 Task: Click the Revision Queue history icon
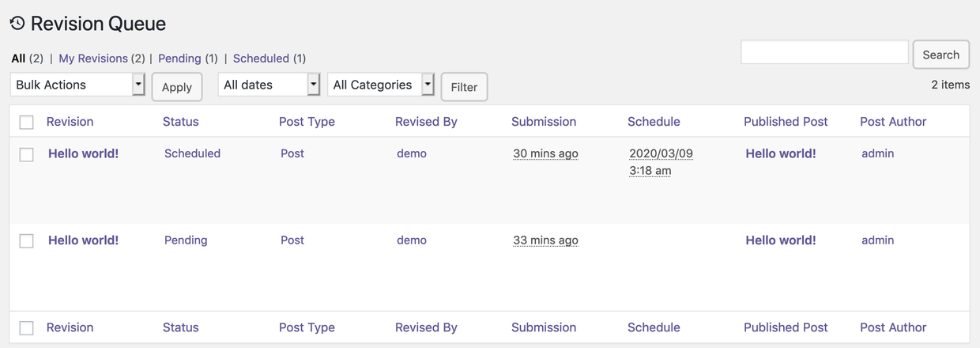(x=17, y=24)
